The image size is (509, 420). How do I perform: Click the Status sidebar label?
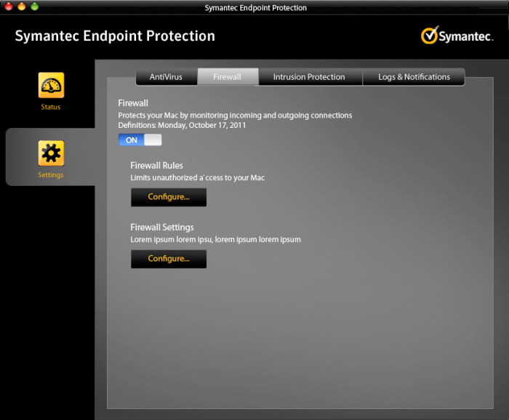click(51, 107)
